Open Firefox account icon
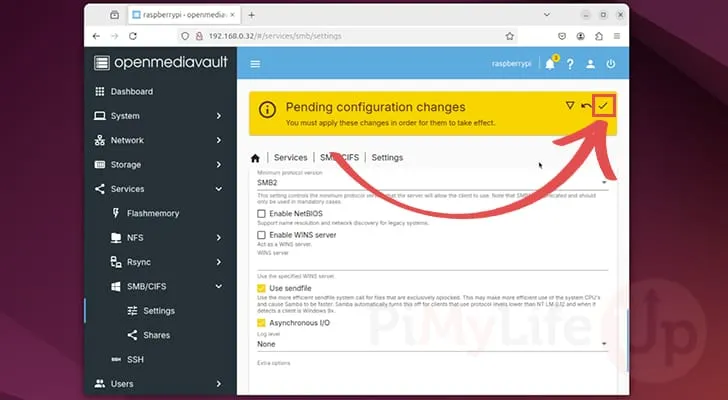 pyautogui.click(x=580, y=36)
